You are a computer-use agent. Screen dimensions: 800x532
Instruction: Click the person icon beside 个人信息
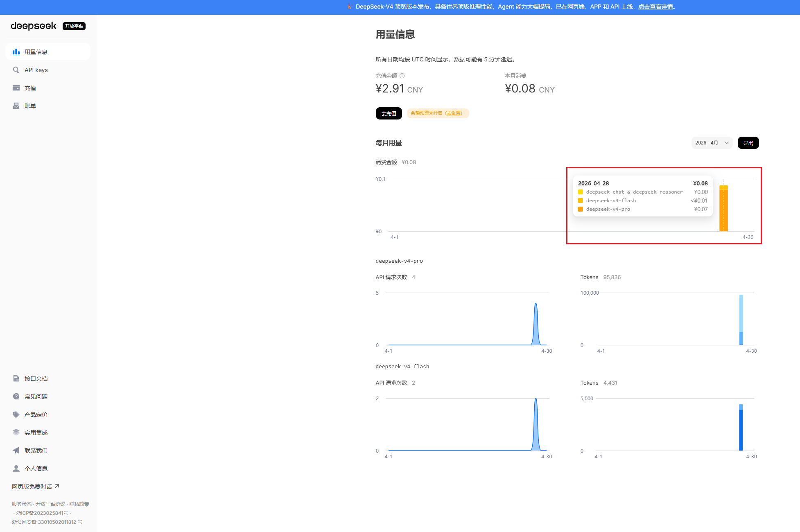16,468
